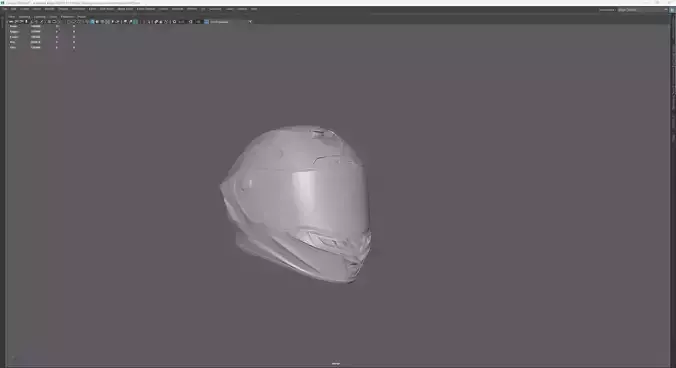
Task: Open the viewport Show panel menu
Action: [53, 16]
